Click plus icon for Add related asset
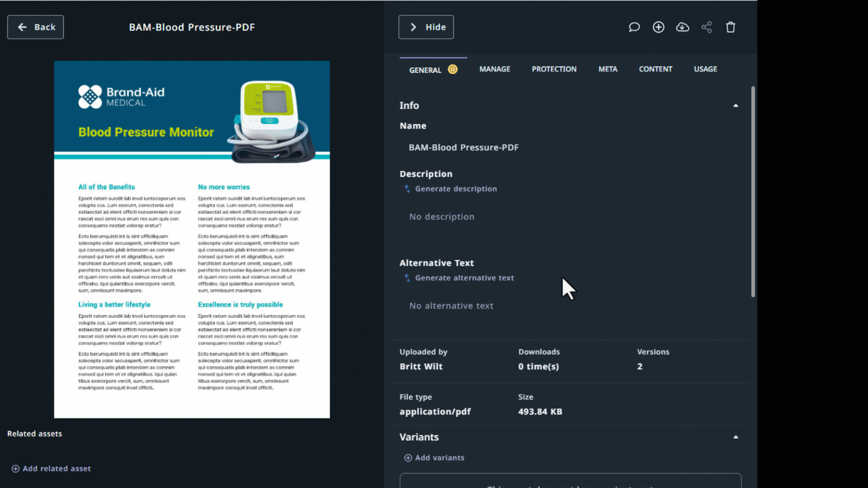868x488 pixels. coord(15,469)
